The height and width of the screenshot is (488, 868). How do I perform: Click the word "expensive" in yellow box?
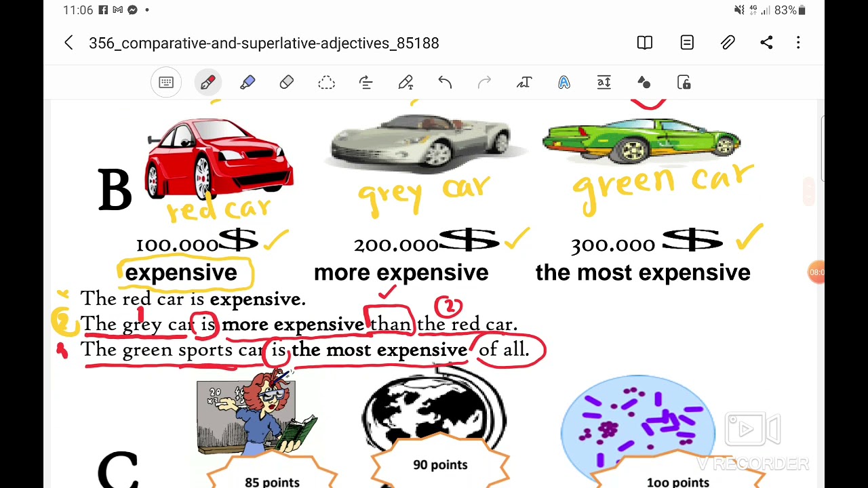pyautogui.click(x=181, y=272)
